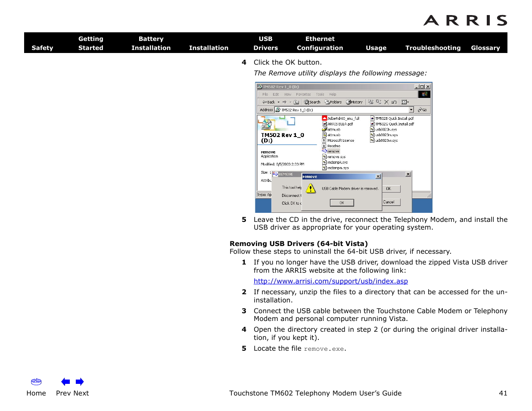Viewport: 532px width, 411px height.
Task: Click the History toolbar button
Action: [x=355, y=102]
